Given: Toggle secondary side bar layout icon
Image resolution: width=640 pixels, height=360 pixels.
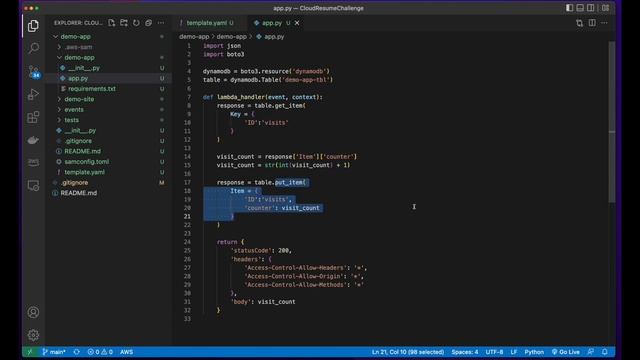Looking at the screenshot, I should tap(591, 8).
